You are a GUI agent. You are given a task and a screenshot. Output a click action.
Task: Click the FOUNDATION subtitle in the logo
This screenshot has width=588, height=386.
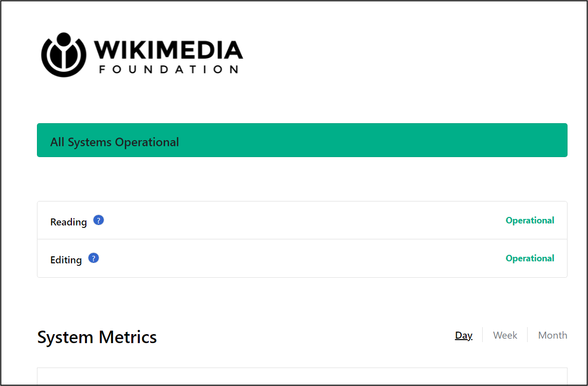click(169, 69)
